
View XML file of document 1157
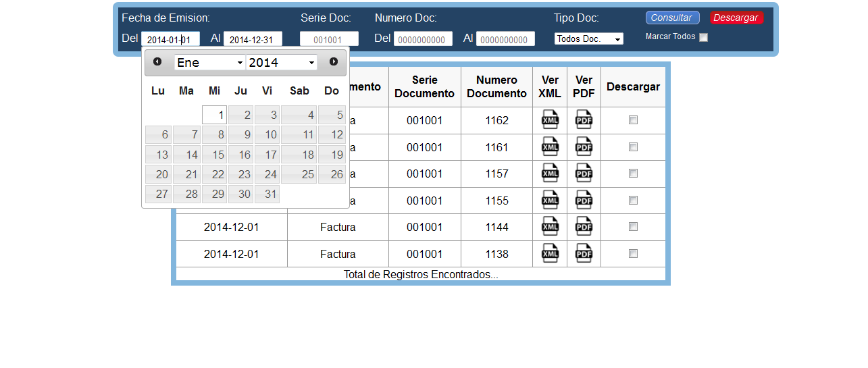[x=550, y=174]
